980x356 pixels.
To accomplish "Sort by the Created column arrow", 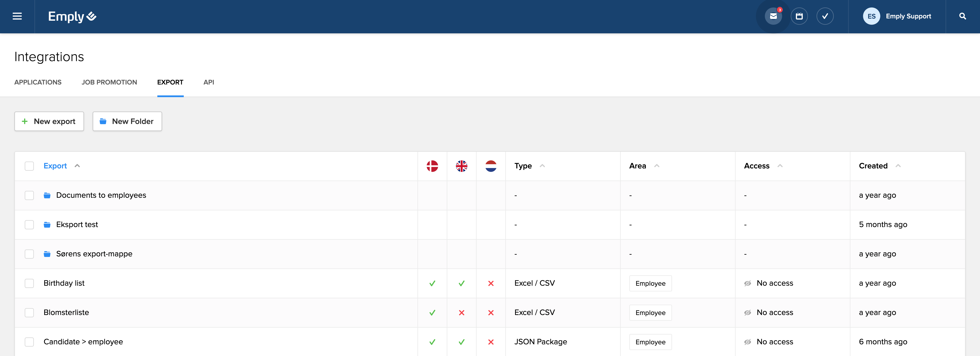I will [x=898, y=166].
